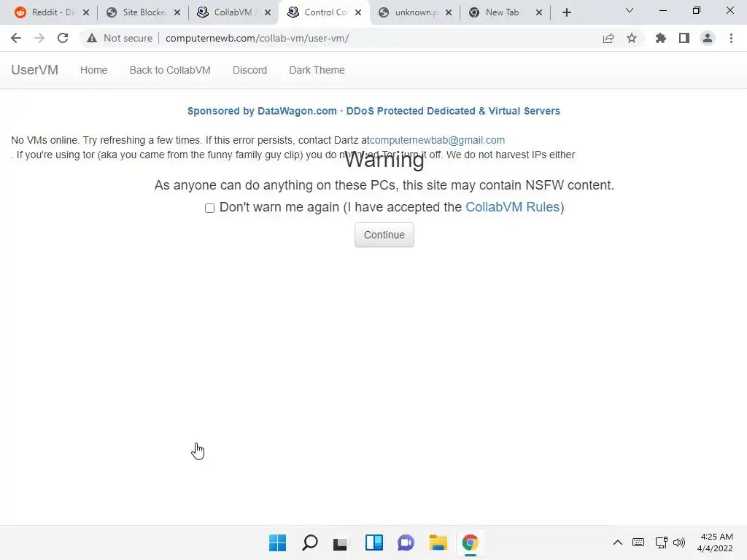
Task: Open the network tray icon
Action: [x=661, y=542]
